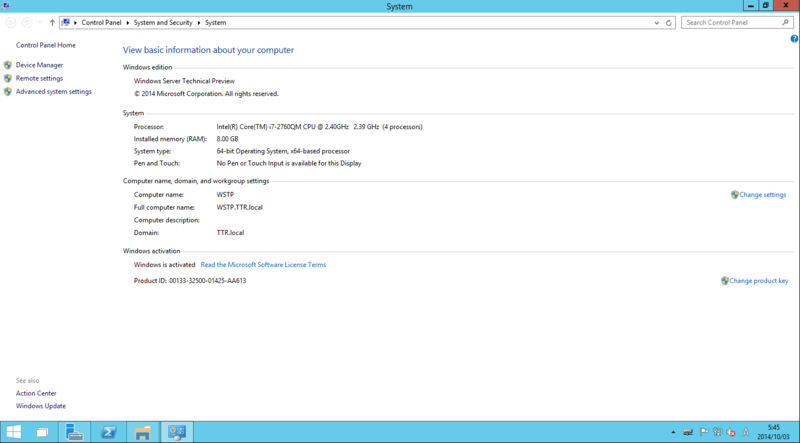Screen dimensions: 800x443
Task: Click the Control Panel taskbar button
Action: pos(177,432)
